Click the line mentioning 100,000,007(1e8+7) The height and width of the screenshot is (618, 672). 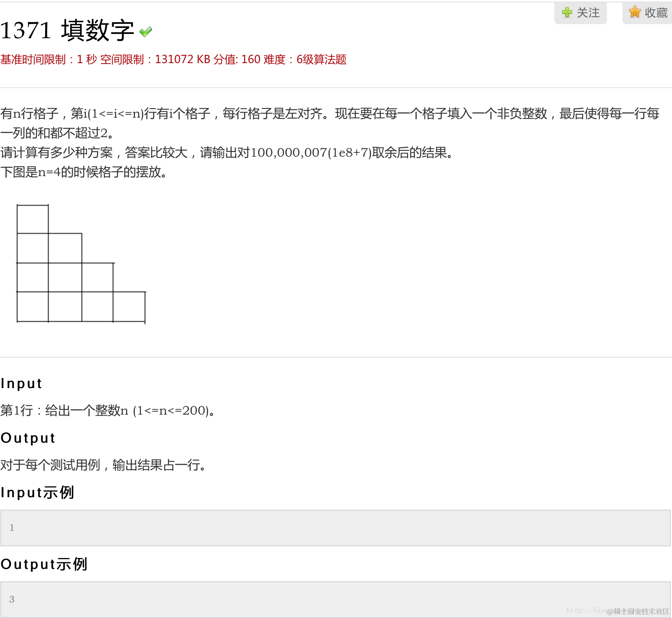[x=227, y=152]
